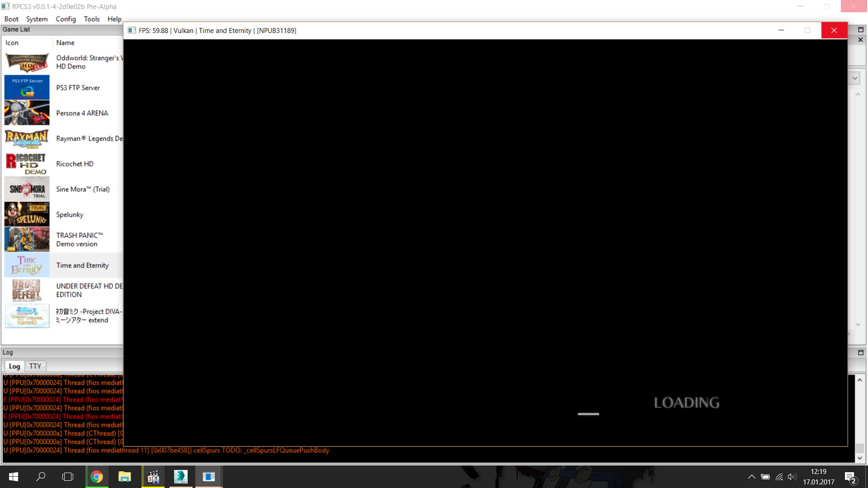The image size is (868, 488).
Task: Select the Sine Mora Trial icon
Action: coord(27,189)
